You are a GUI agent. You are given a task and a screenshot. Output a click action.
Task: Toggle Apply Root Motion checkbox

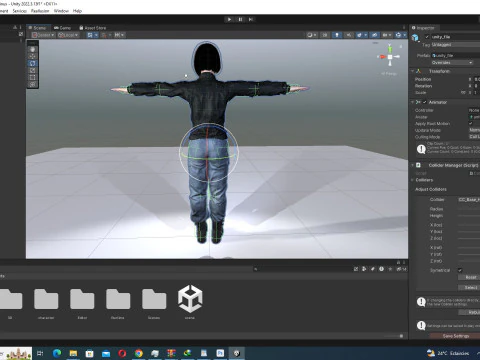point(471,123)
